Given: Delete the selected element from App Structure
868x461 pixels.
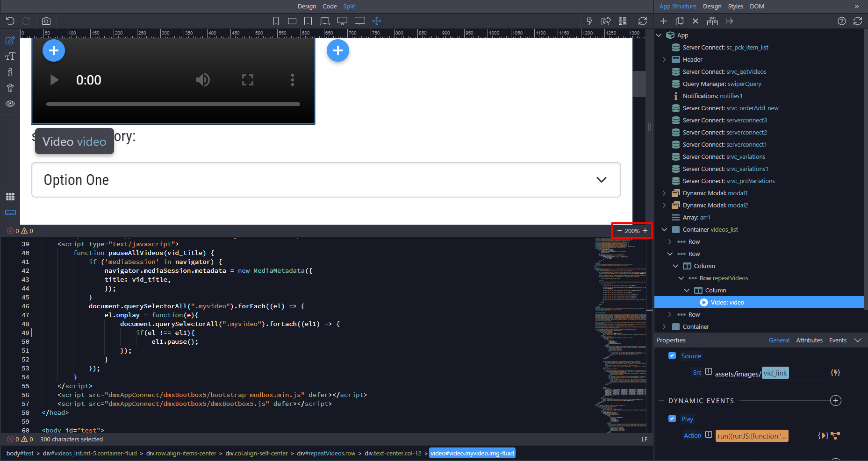Looking at the screenshot, I should (696, 21).
